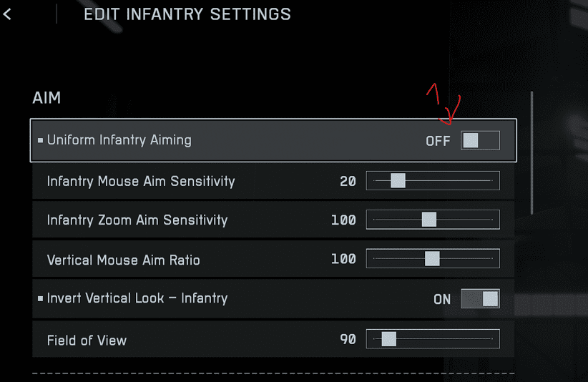Viewport: 588px width, 382px height.
Task: Click the Edit Infantry Settings title
Action: pos(187,14)
